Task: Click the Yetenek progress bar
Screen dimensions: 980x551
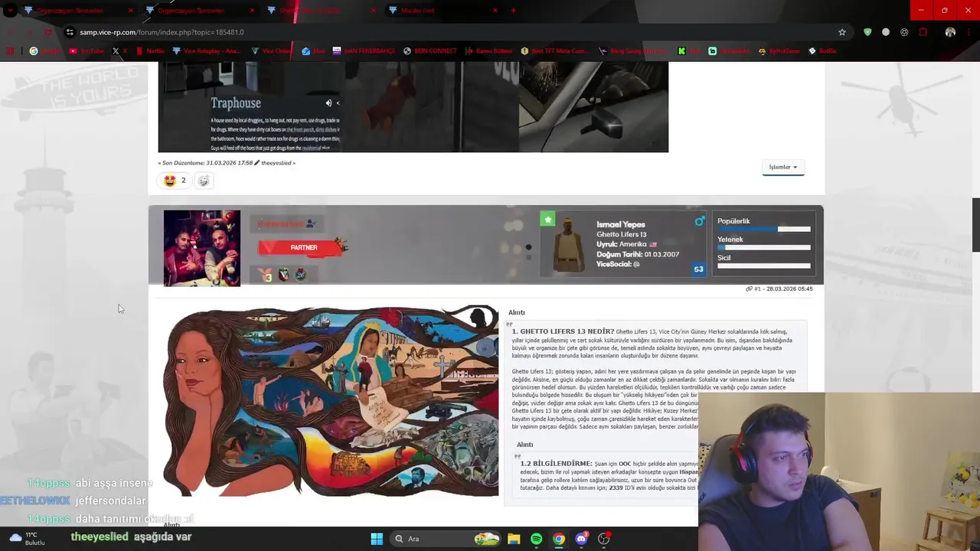Action: [x=763, y=247]
